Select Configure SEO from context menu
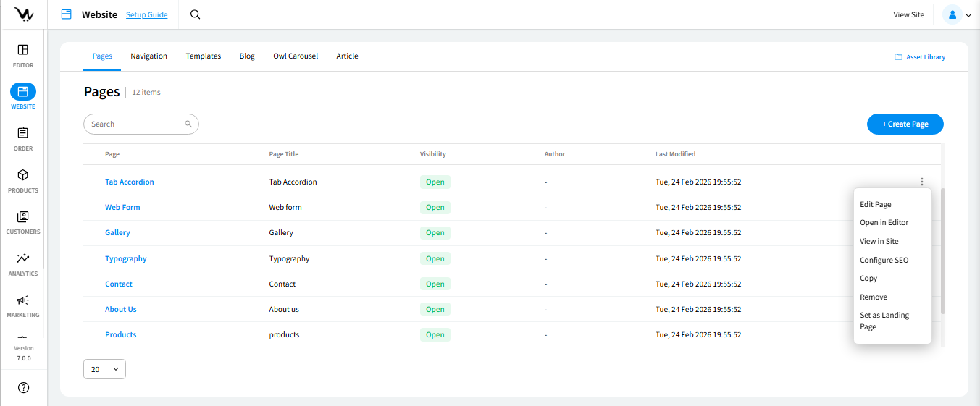The width and height of the screenshot is (980, 406). point(884,260)
